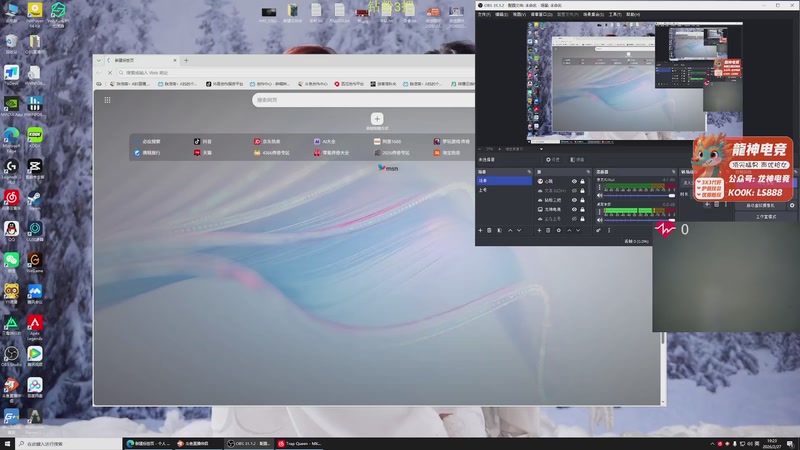Open the OBS File (文件) menu
Image resolution: width=800 pixels, height=450 pixels.
[484, 14]
